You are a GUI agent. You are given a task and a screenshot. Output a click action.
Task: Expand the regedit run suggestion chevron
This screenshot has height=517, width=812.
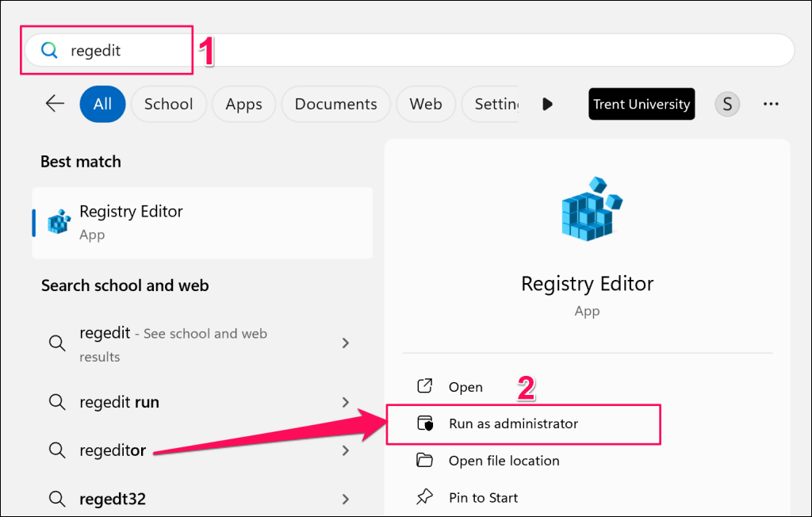pyautogui.click(x=345, y=402)
